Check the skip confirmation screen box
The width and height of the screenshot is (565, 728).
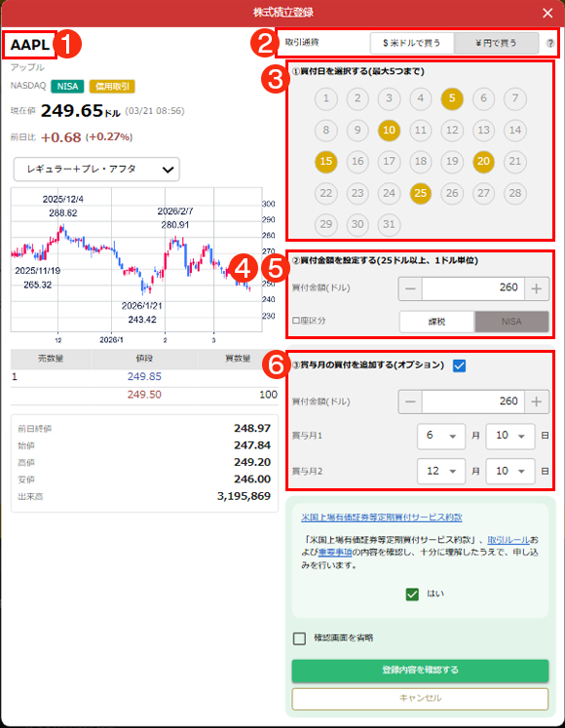299,639
